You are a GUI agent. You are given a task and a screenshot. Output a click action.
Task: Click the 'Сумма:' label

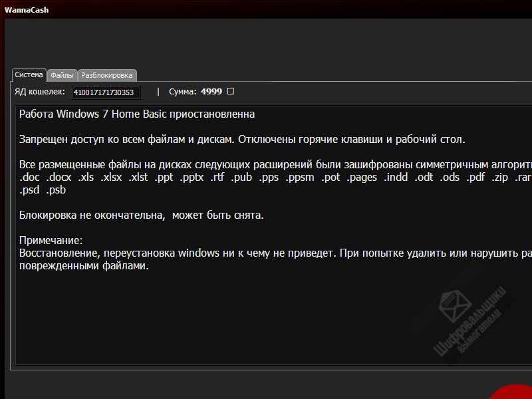[182, 92]
